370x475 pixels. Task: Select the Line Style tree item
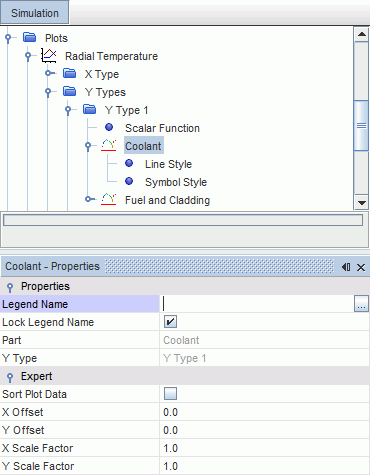click(x=168, y=164)
